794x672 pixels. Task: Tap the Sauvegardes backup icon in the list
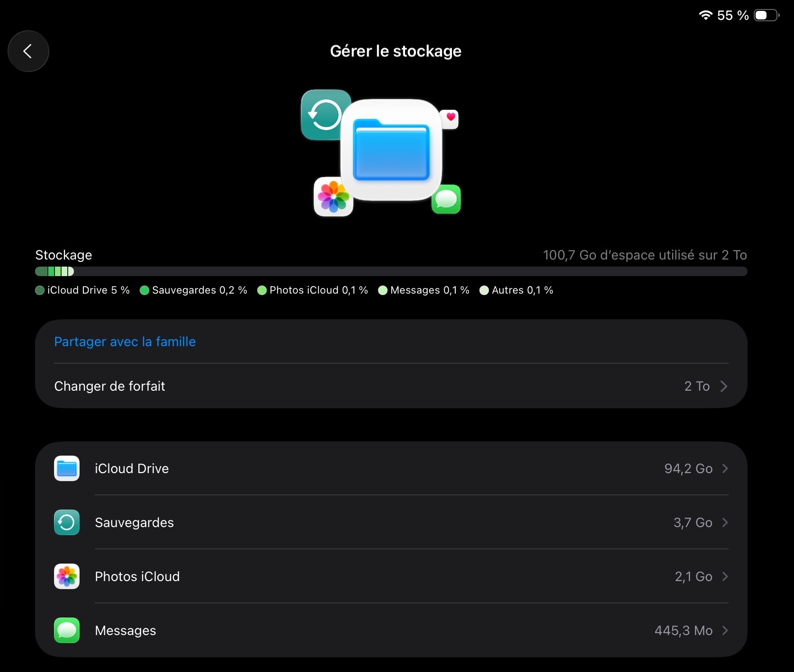tap(67, 522)
